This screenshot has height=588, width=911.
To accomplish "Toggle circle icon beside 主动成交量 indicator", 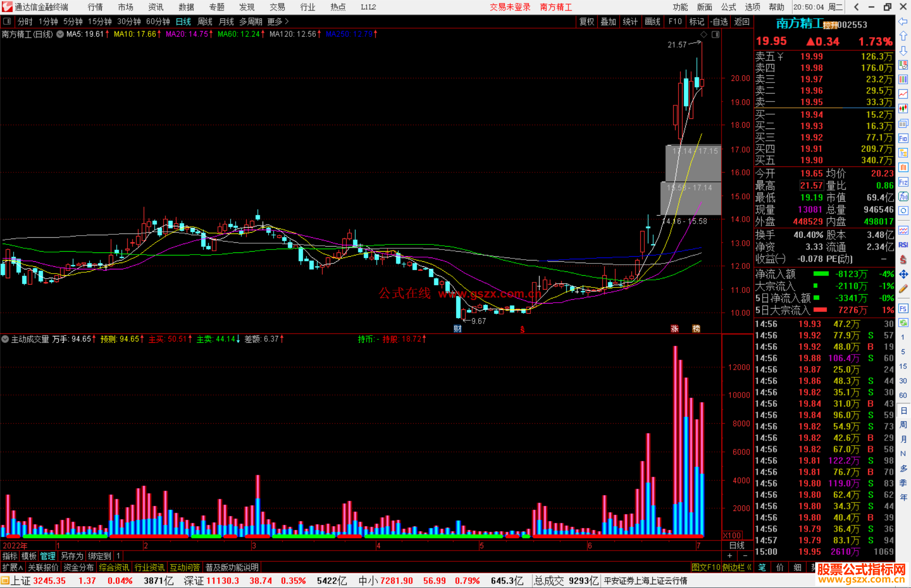I will pos(5,339).
